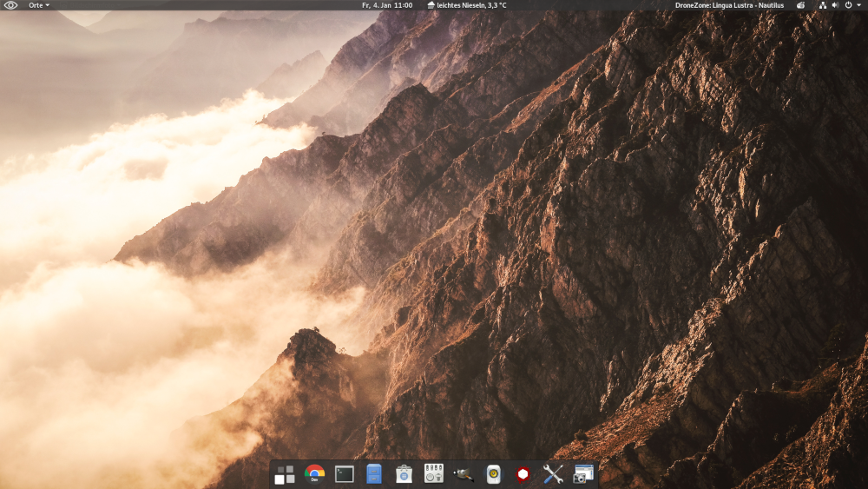Open the blue file cabinet Files icon
Viewport: 868px width, 489px height.
click(x=374, y=474)
